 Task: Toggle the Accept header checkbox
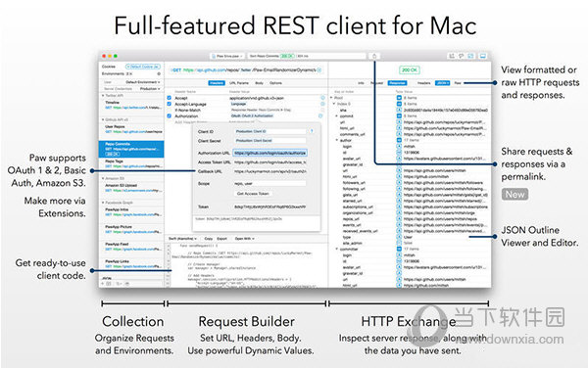coord(170,98)
